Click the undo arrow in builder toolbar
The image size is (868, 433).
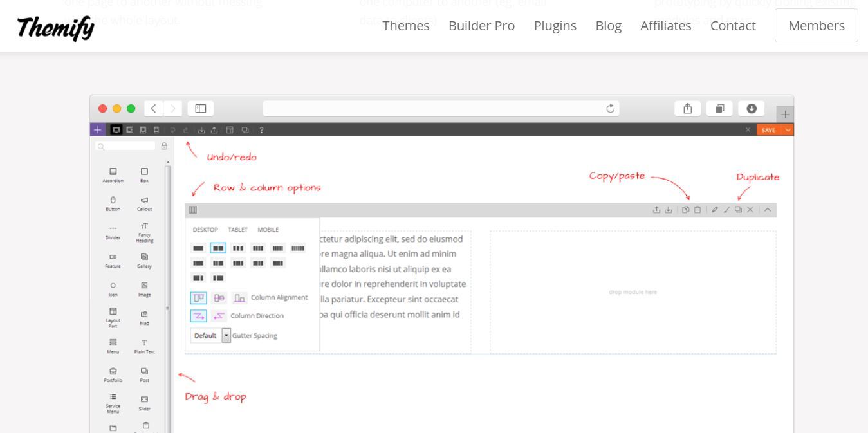click(172, 130)
